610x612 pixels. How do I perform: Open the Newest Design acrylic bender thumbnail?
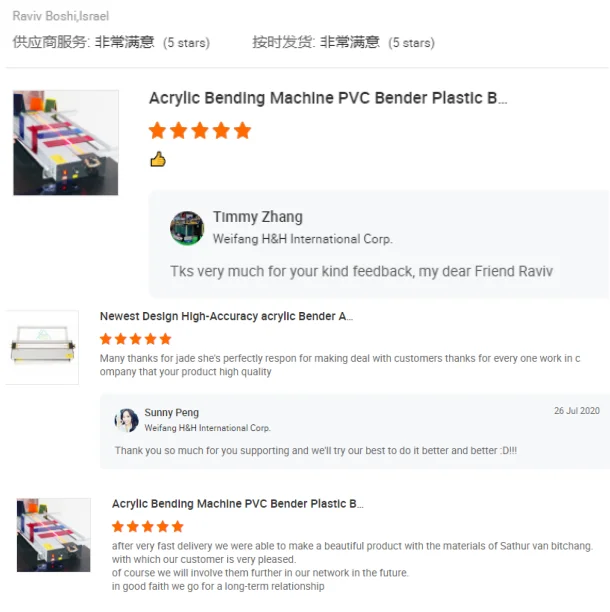(43, 347)
